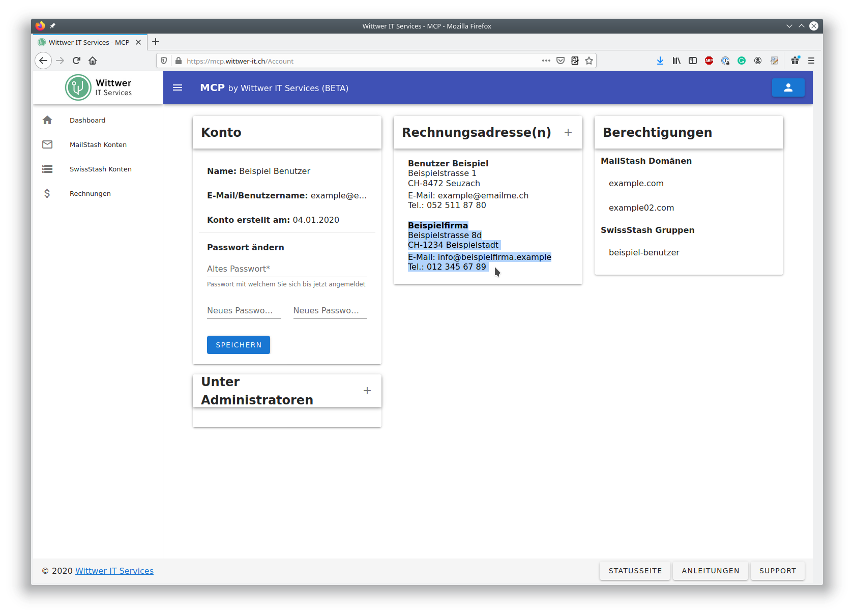Click the Name: Beispiel Benutzer line
The height and width of the screenshot is (616, 854).
coord(258,171)
